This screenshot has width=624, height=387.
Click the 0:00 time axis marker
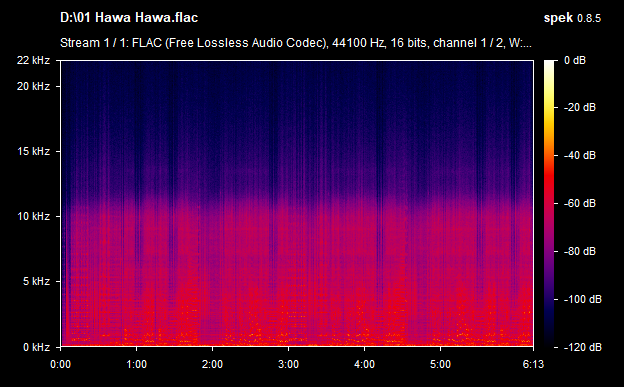point(60,364)
